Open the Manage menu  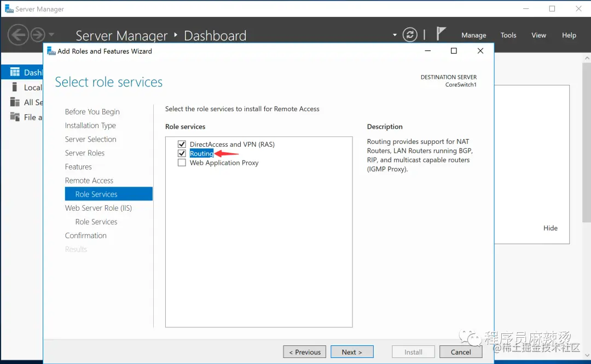(474, 35)
